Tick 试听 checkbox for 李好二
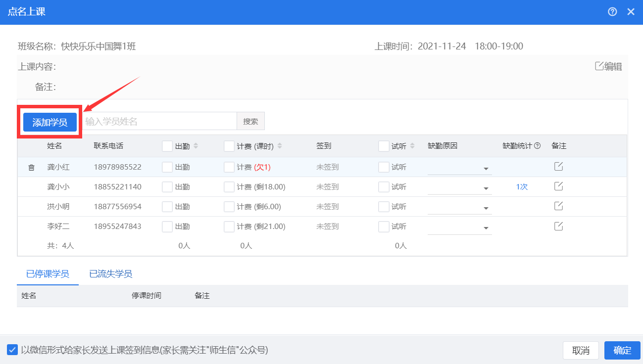The image size is (643, 364). point(384,227)
